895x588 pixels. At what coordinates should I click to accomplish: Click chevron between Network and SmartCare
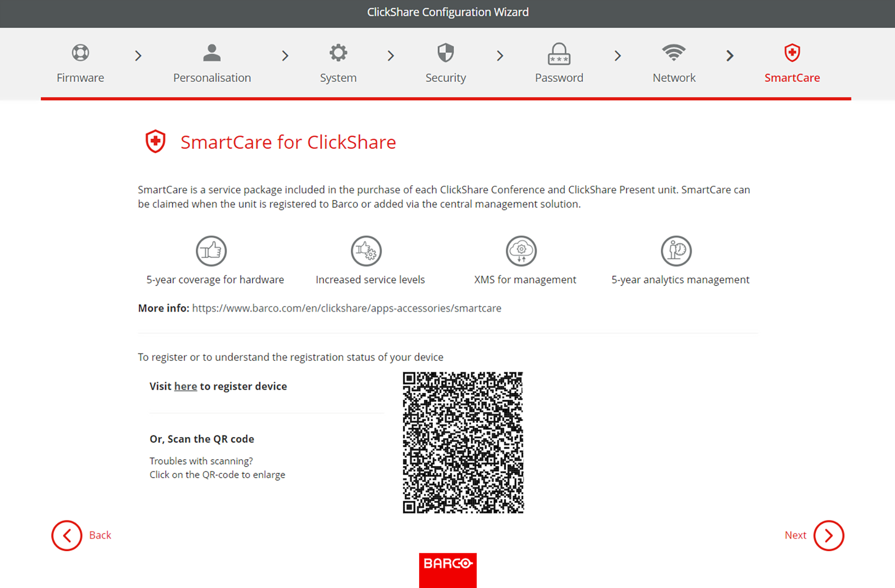[x=730, y=56]
